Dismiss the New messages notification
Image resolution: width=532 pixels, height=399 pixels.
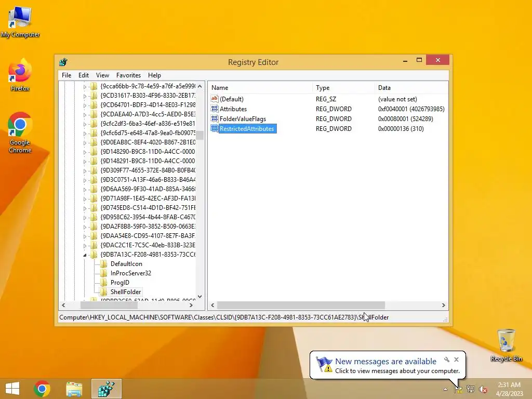(456, 360)
